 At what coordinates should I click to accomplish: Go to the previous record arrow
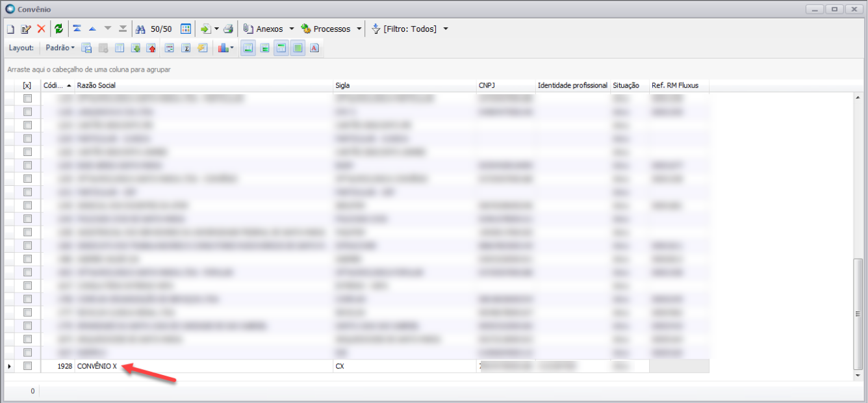coord(92,29)
